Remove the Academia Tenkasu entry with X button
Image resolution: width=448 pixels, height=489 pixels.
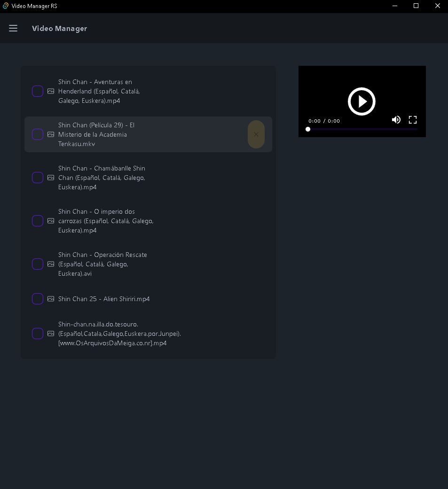pos(256,134)
